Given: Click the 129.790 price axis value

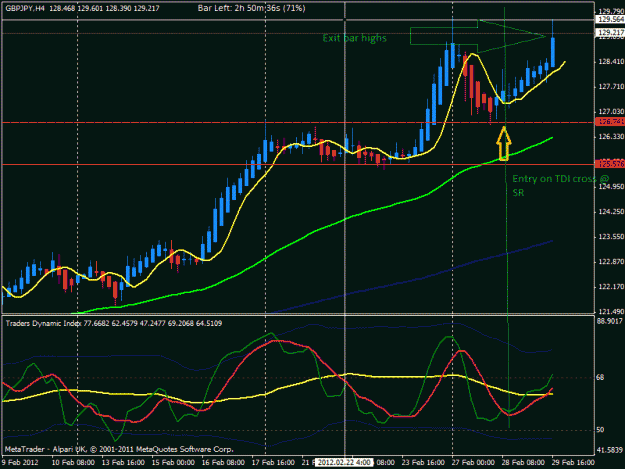Looking at the screenshot, I should [611, 12].
